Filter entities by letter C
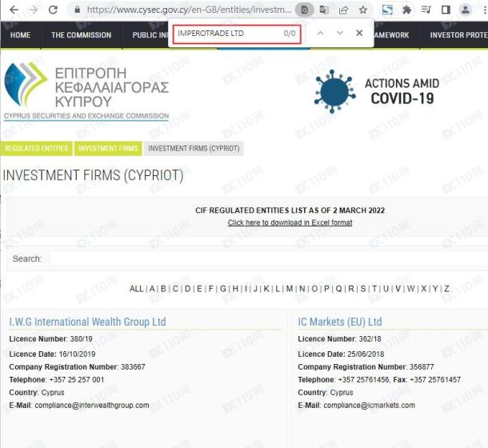 (175, 289)
